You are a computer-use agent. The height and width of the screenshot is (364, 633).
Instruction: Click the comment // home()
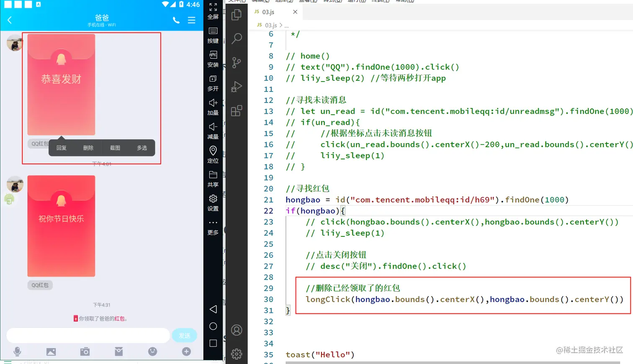(308, 56)
